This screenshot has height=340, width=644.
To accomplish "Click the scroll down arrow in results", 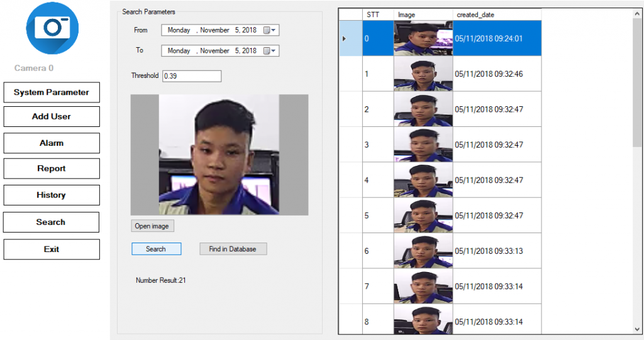I will [x=637, y=329].
